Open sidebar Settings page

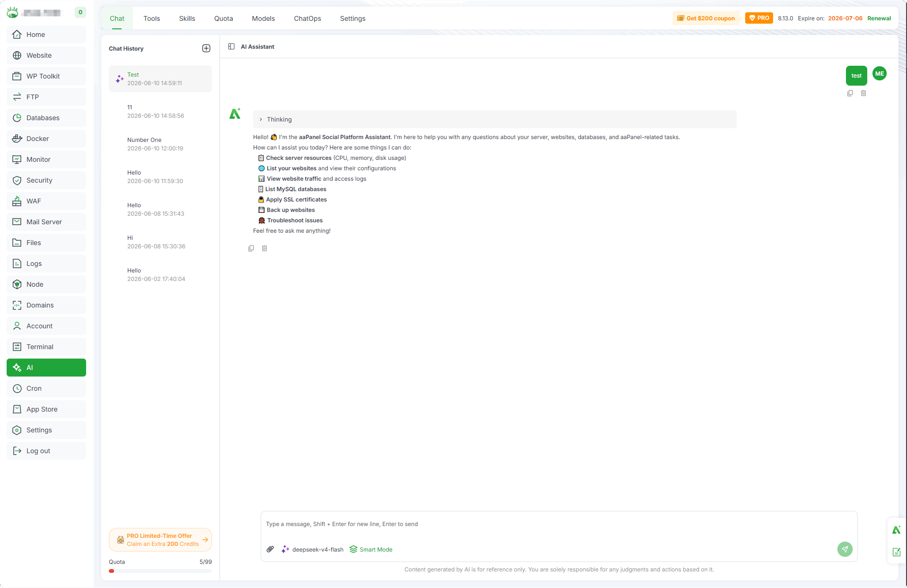(46, 430)
